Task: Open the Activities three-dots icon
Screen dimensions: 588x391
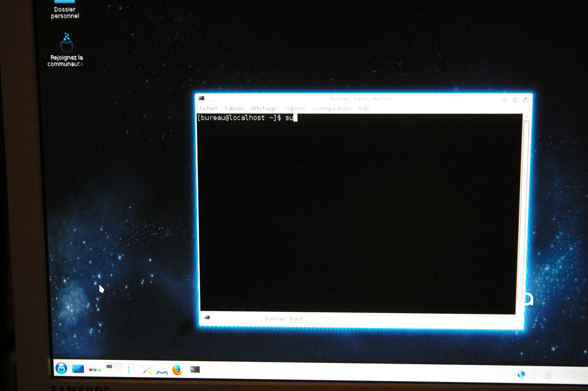Action: point(95,369)
